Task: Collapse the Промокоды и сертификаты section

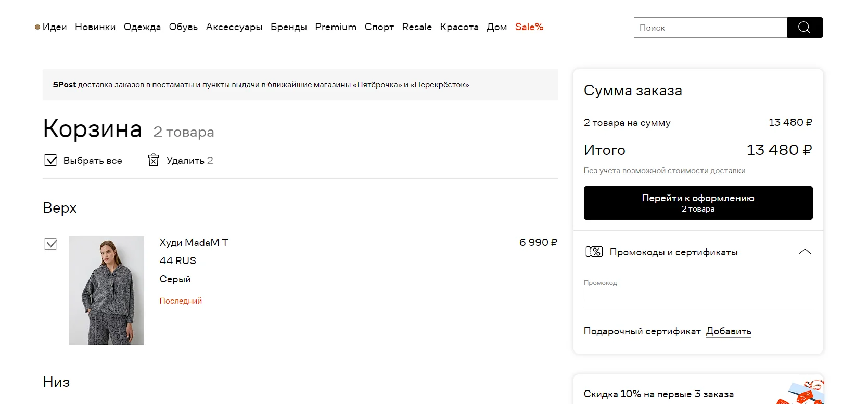Action: pos(805,252)
